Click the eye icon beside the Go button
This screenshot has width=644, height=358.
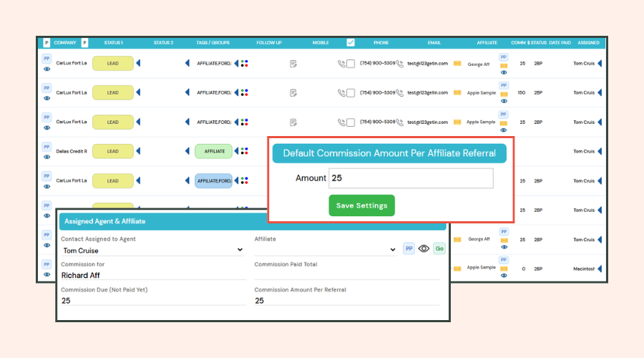pos(424,248)
